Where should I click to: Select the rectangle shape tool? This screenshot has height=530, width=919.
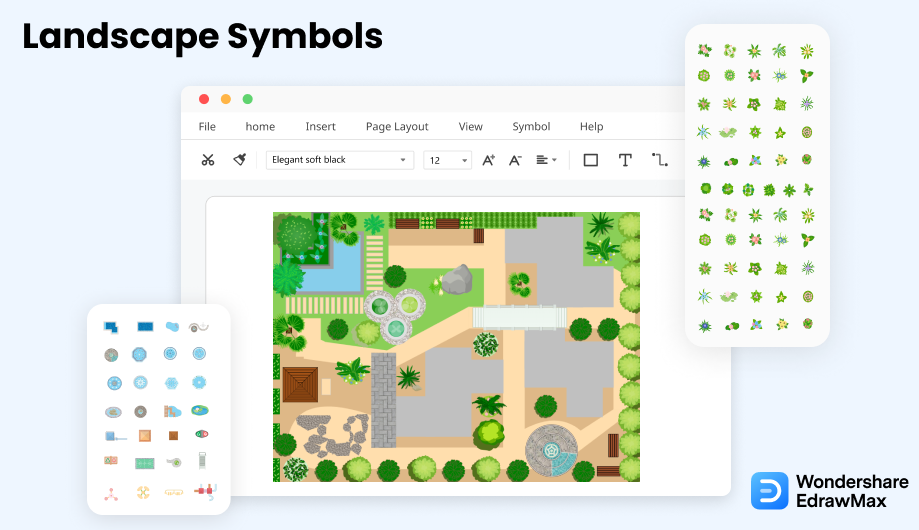coord(591,160)
